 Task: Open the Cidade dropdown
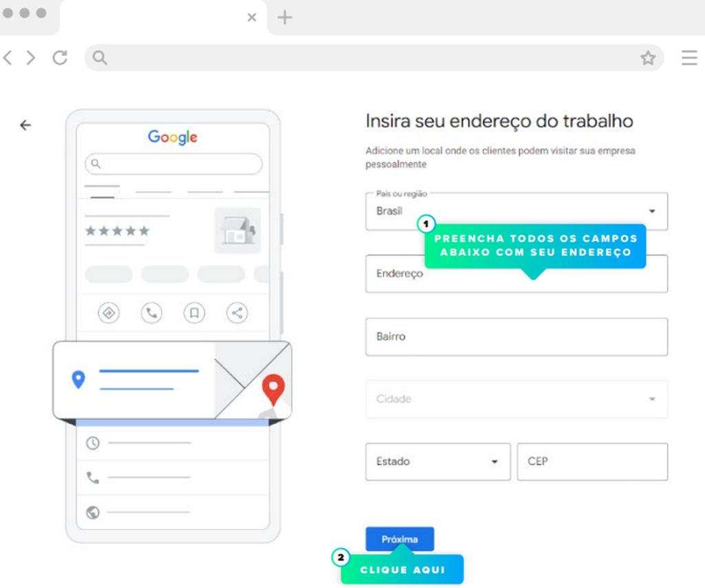(516, 399)
